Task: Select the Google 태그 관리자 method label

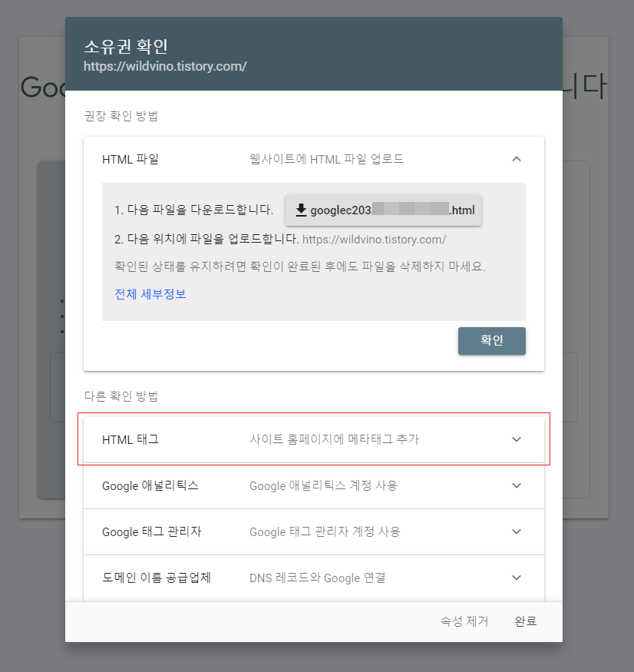Action: click(x=152, y=532)
